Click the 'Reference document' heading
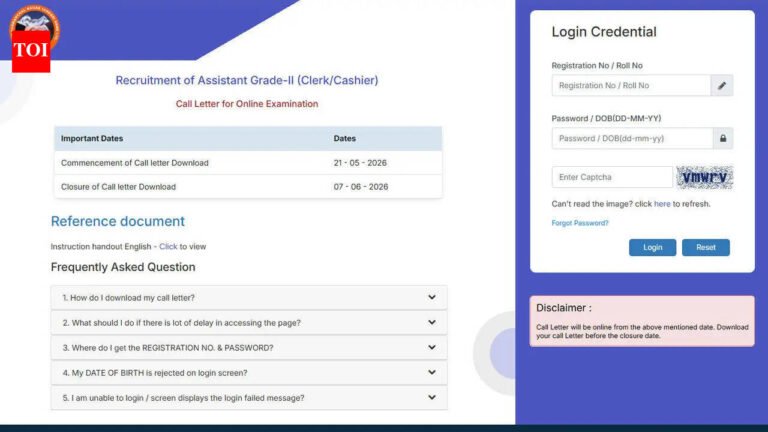This screenshot has height=432, width=768. [118, 221]
